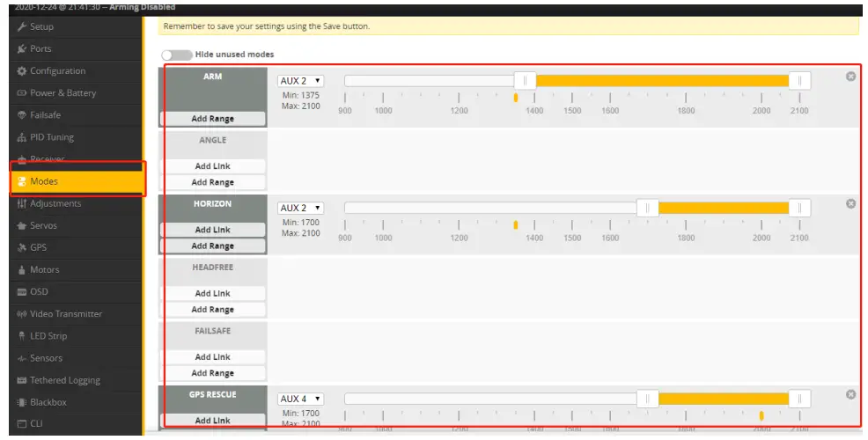The width and height of the screenshot is (868, 440).
Task: Click Add Link under GPS RESCUE
Action: click(212, 421)
